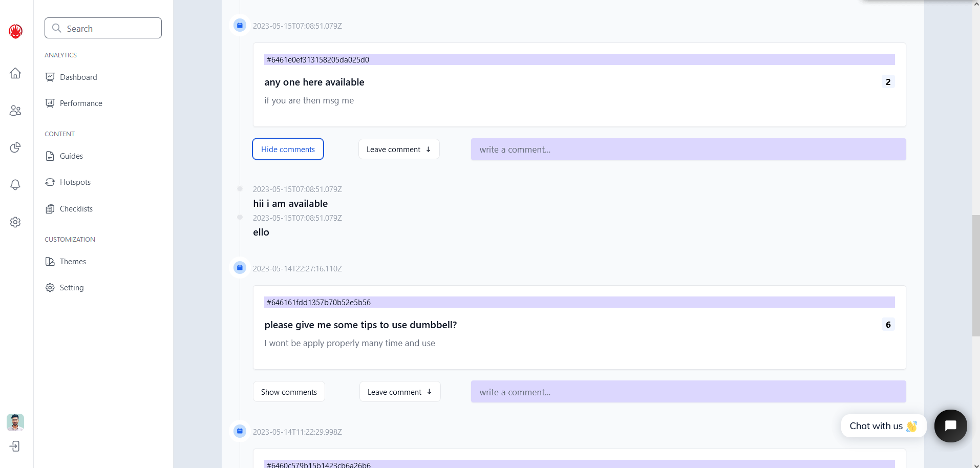Hide comments on the available post
This screenshot has height=468, width=980.
coord(288,149)
